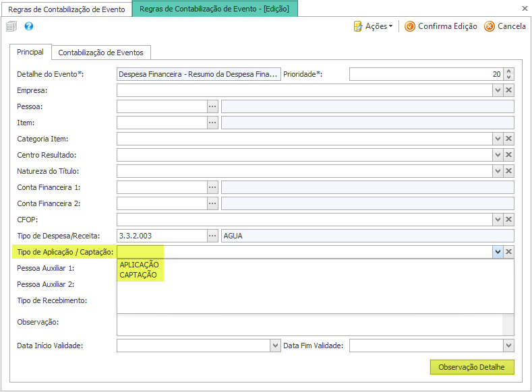Click the Conta Financeira 1 code input
This screenshot has height=392, width=532.
click(x=162, y=187)
